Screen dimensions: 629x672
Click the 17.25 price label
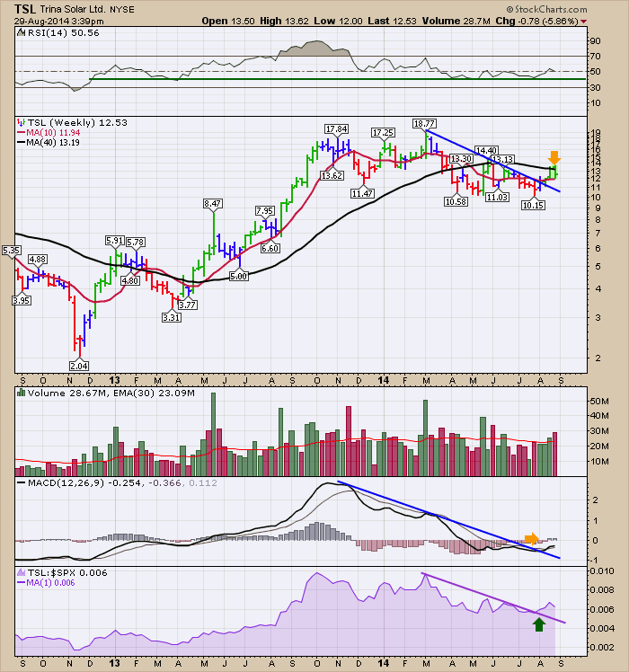(x=384, y=133)
